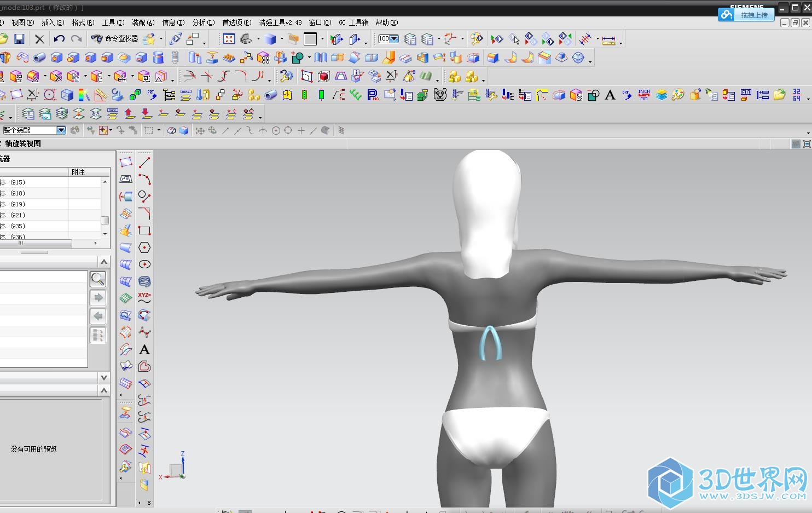Click the INCH/MM unit conversion icon
Image resolution: width=812 pixels, height=513 pixels.
[644, 95]
